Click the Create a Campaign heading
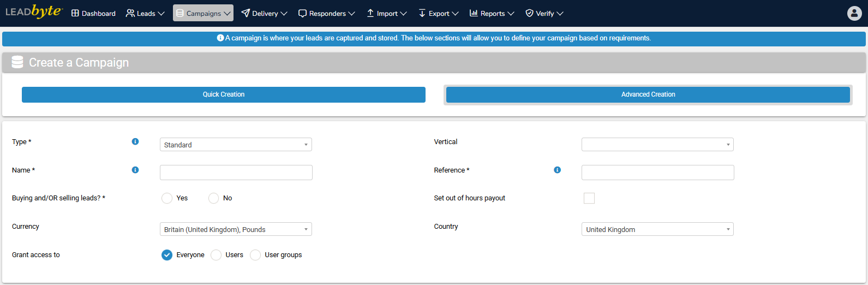Viewport: 868px width, 285px height. tap(79, 62)
